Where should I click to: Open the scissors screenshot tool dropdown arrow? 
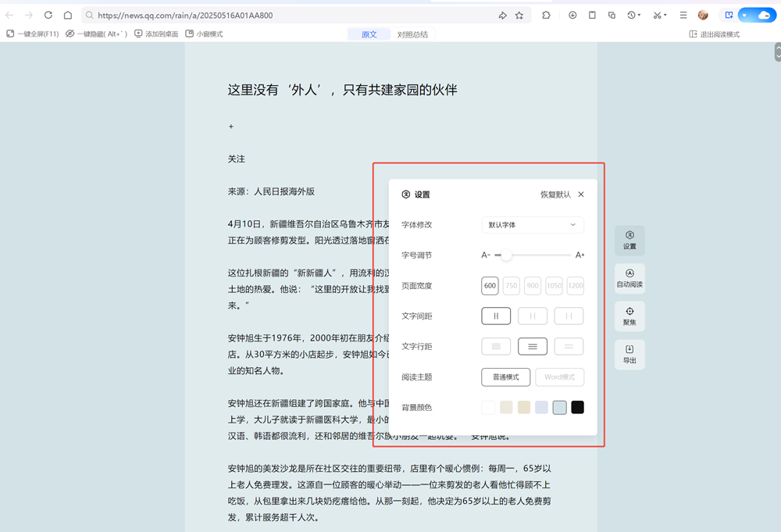point(665,15)
